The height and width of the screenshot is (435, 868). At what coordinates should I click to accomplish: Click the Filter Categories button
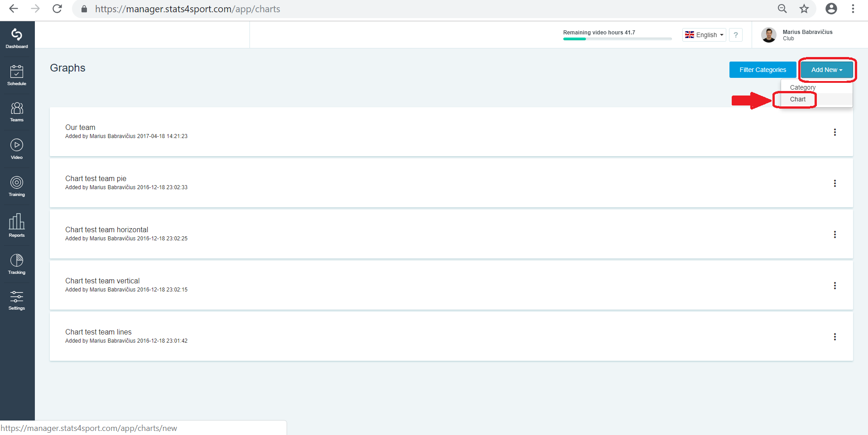click(x=763, y=70)
